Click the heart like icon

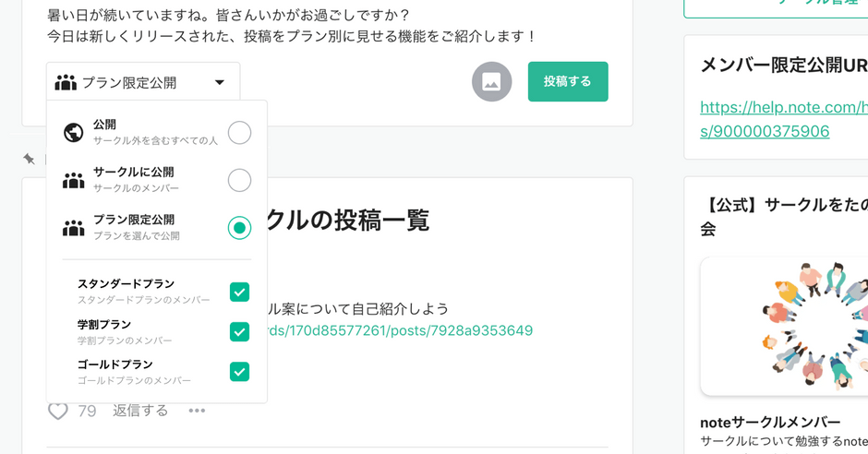tap(58, 411)
